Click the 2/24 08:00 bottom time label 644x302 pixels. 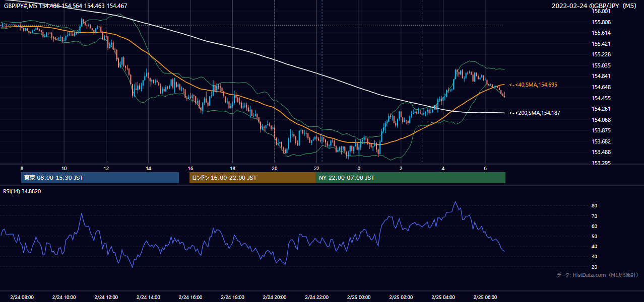22,297
